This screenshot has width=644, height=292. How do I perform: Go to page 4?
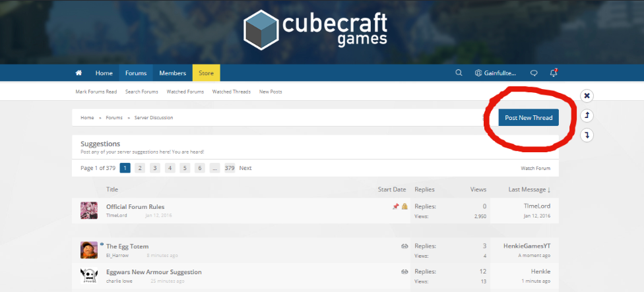170,167
